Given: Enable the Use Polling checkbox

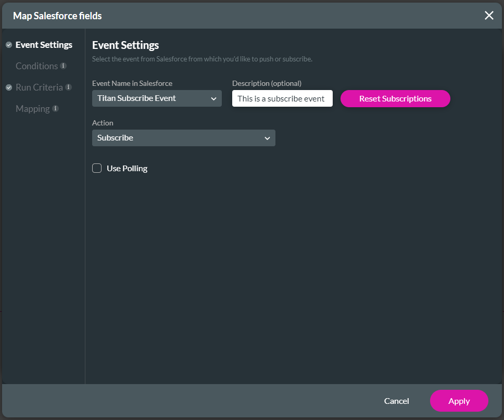Looking at the screenshot, I should coord(96,168).
